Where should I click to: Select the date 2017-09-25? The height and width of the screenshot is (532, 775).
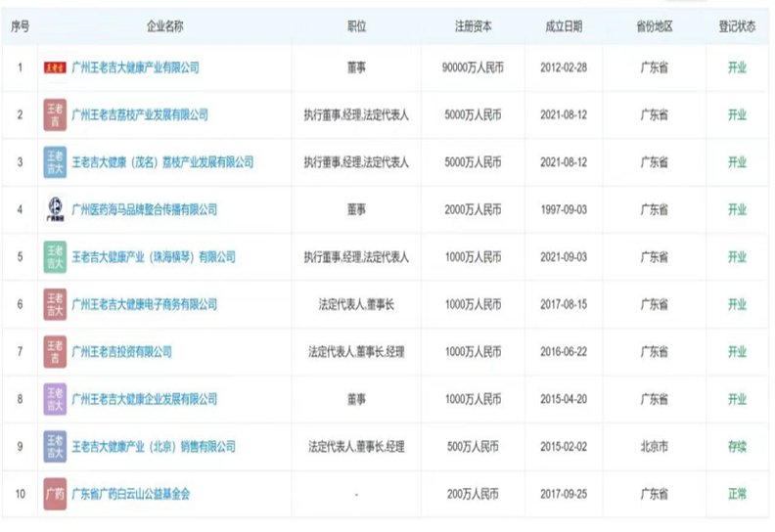tap(564, 494)
